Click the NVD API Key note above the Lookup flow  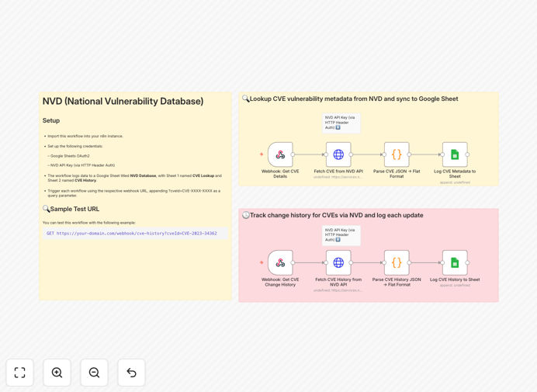(x=341, y=123)
